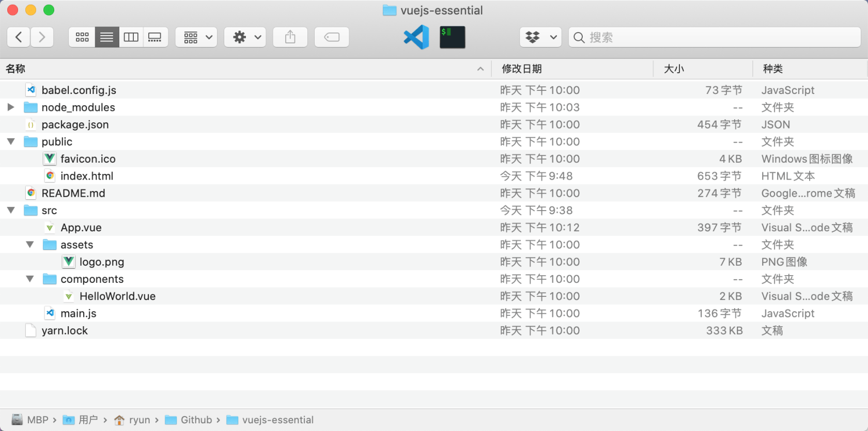Viewport: 868px width, 431px height.
Task: Switch to column view
Action: point(131,37)
